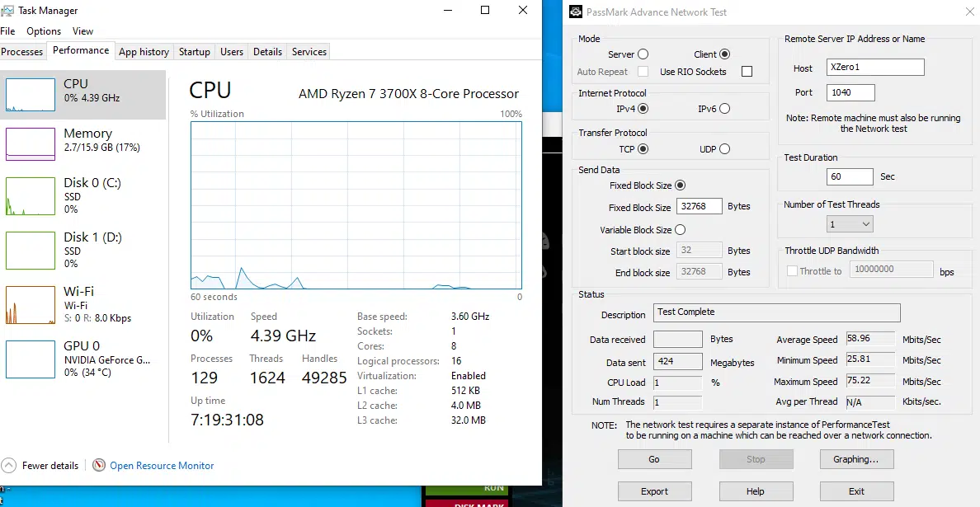
Task: Select the Memory mini graph thumbnail
Action: pos(31,144)
